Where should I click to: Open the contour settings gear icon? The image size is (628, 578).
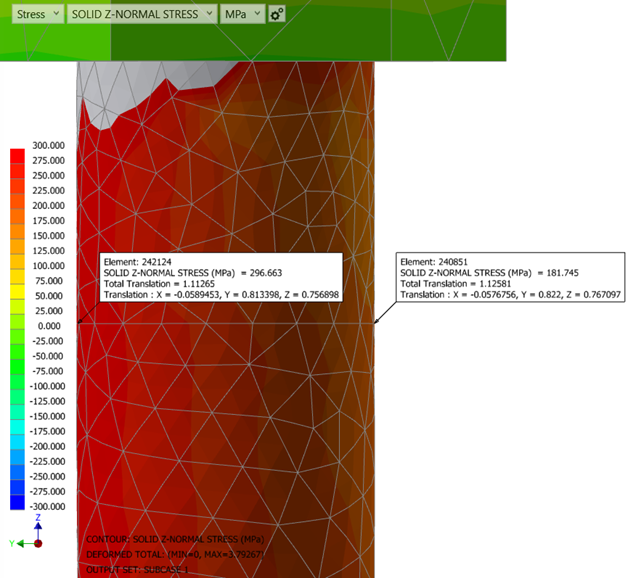tap(277, 14)
